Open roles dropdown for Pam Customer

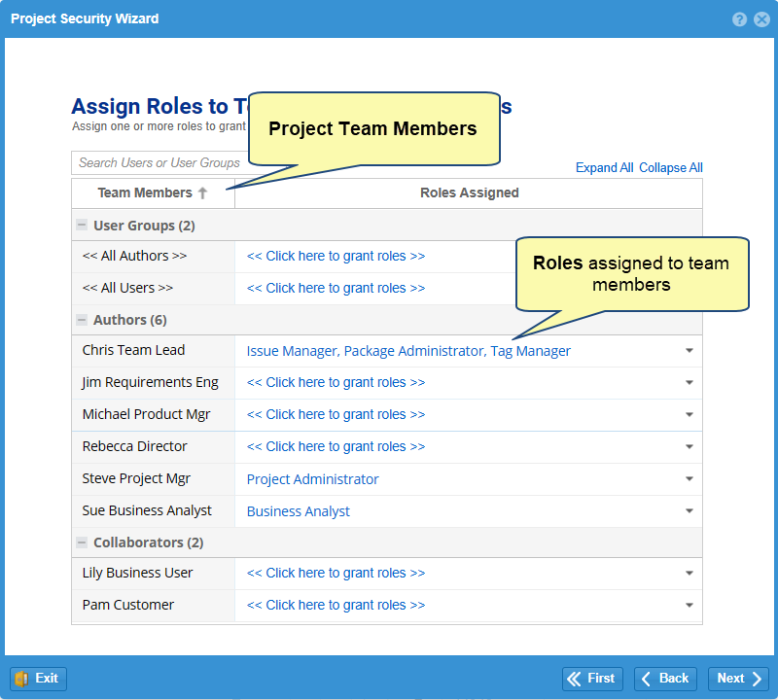(x=689, y=605)
